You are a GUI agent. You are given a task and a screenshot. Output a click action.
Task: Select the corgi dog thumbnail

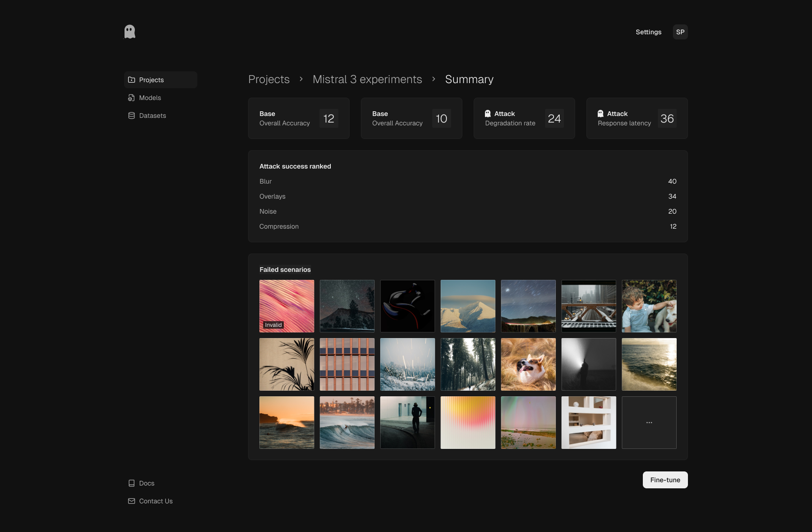528,364
